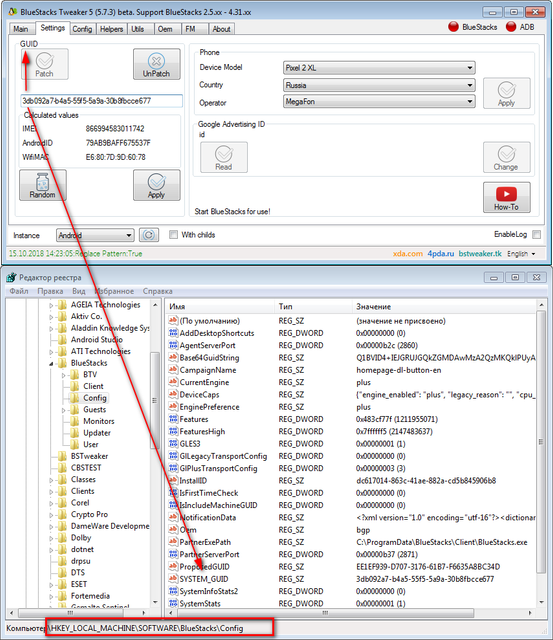Click the Значение column header

tap(444, 307)
